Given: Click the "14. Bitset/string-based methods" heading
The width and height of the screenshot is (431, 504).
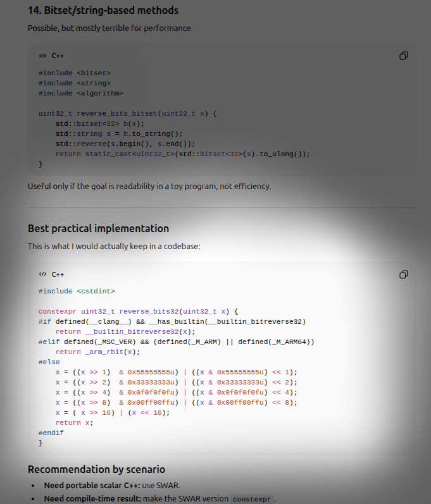Looking at the screenshot, I should pos(103,10).
